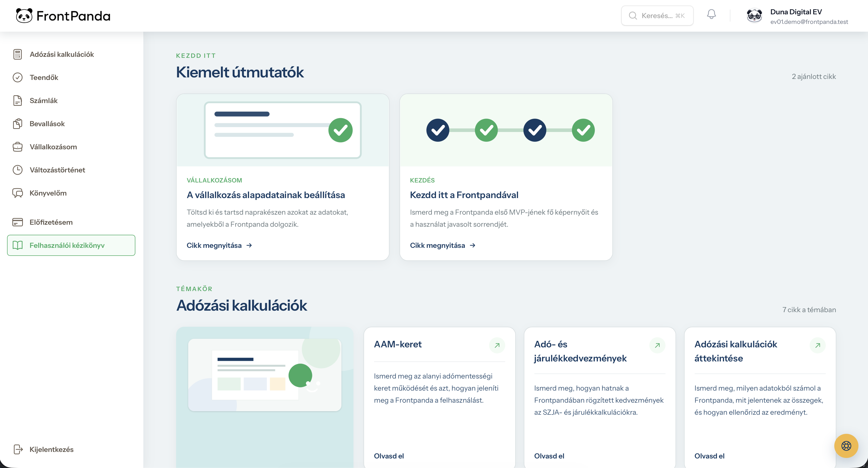This screenshot has width=868, height=468.
Task: Click the A vállalkozás alapadatainak beállítása title
Action: [266, 195]
